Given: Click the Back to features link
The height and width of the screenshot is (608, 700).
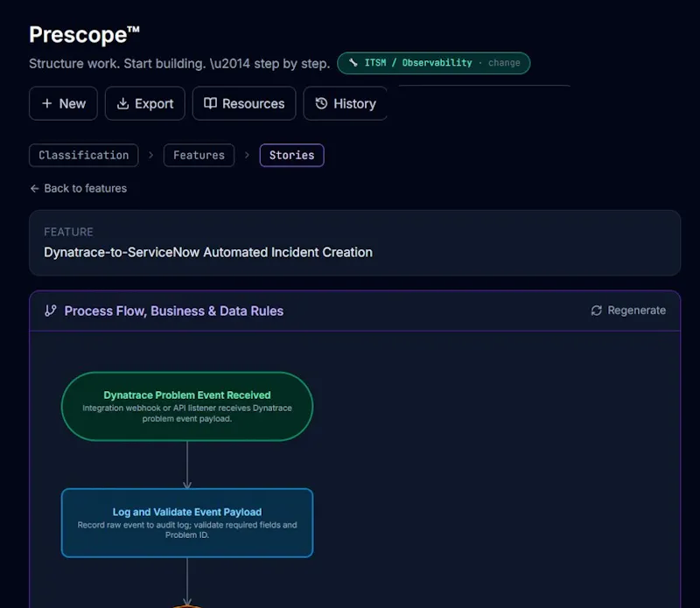Looking at the screenshot, I should point(79,188).
